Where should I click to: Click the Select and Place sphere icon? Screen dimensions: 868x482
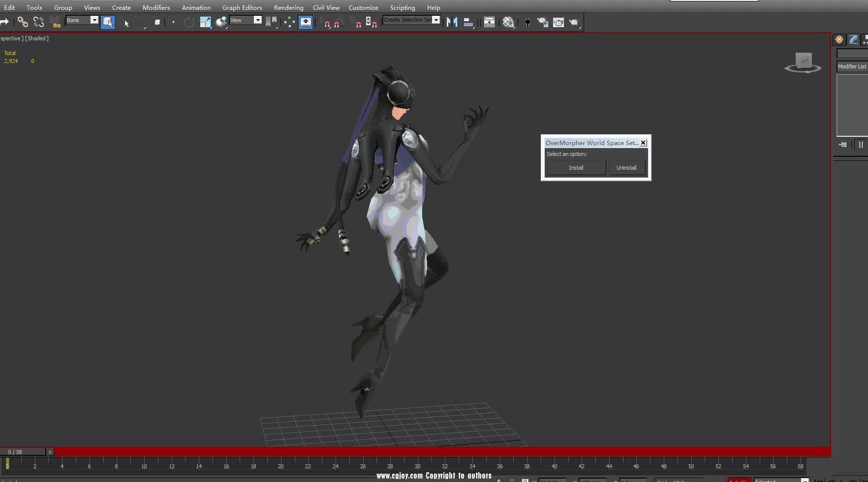tap(221, 22)
